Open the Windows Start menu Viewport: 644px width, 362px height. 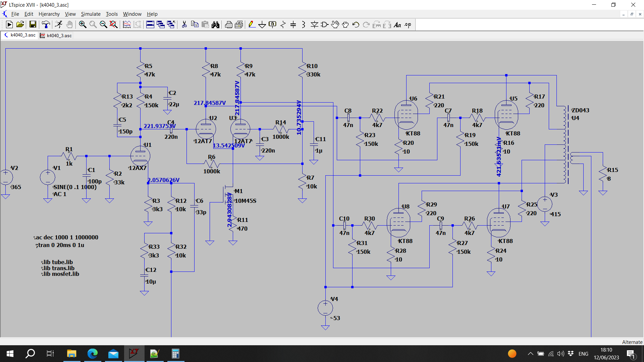point(10,354)
